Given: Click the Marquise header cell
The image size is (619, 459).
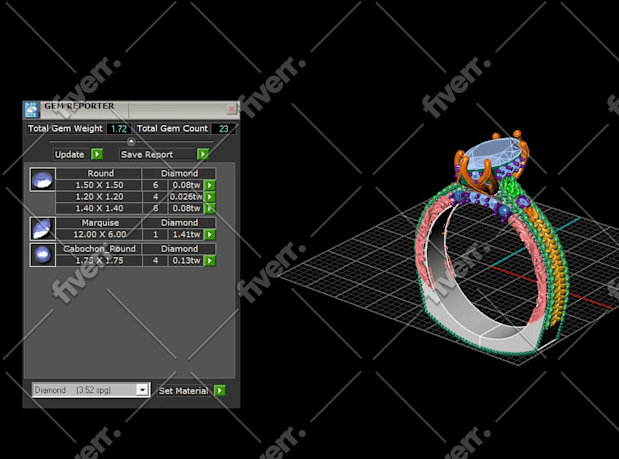Looking at the screenshot, I should [x=100, y=223].
